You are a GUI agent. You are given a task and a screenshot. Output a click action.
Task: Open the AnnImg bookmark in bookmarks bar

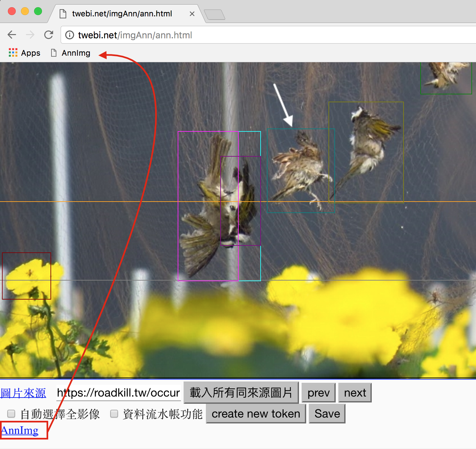pos(70,53)
